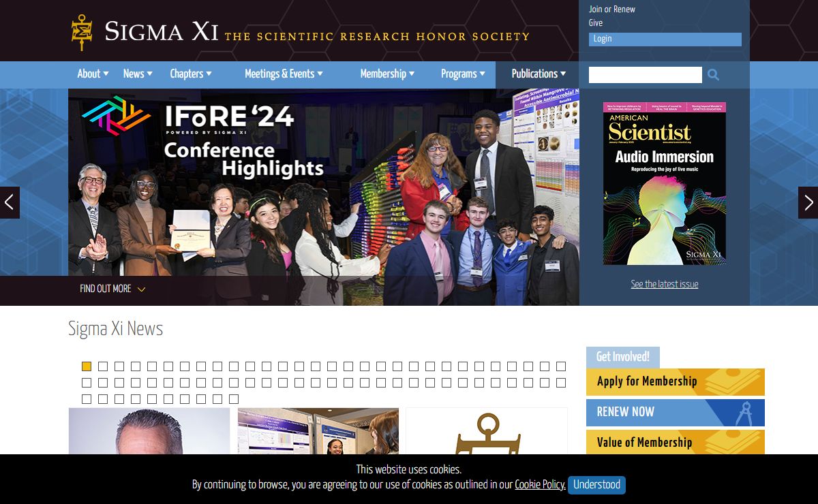Select the third news page indicator
This screenshot has width=818, height=504.
point(119,366)
